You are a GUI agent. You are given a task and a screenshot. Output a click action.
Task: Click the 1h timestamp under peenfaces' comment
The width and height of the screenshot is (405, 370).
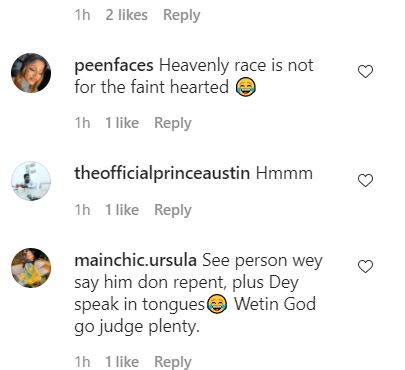82,123
